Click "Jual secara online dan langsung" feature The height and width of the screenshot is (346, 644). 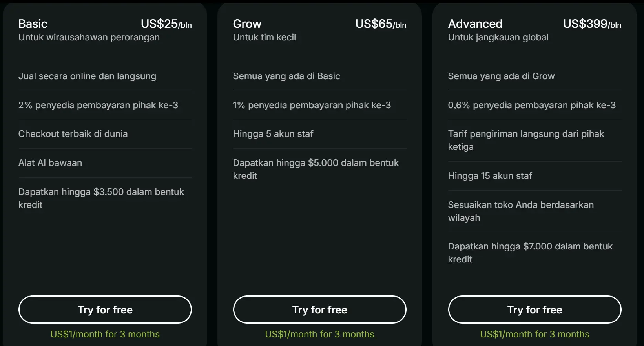[x=87, y=76]
